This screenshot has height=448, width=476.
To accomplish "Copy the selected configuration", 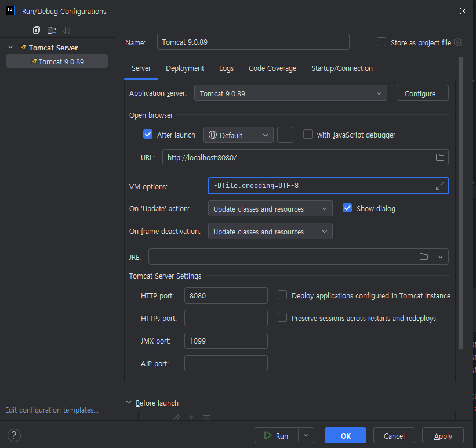I will 37,30.
